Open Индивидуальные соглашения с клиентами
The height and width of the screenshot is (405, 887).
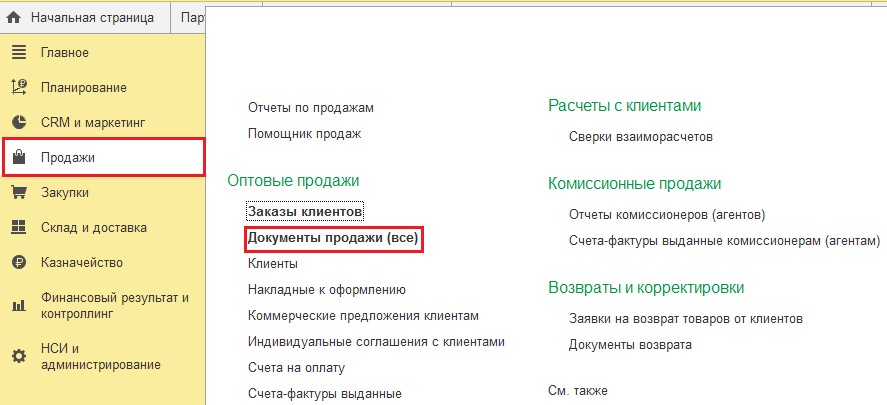click(x=376, y=342)
